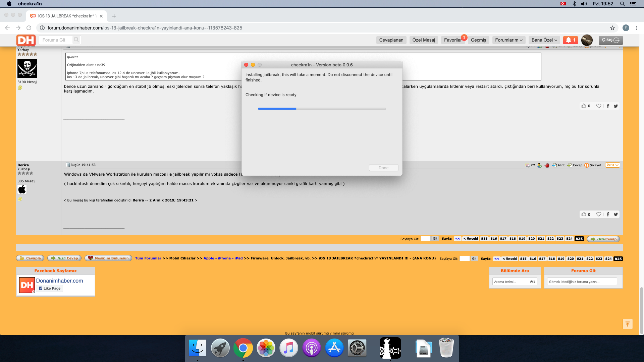Click the volume icon in menu bar
Viewport: 644px width, 362px height.
tap(584, 4)
